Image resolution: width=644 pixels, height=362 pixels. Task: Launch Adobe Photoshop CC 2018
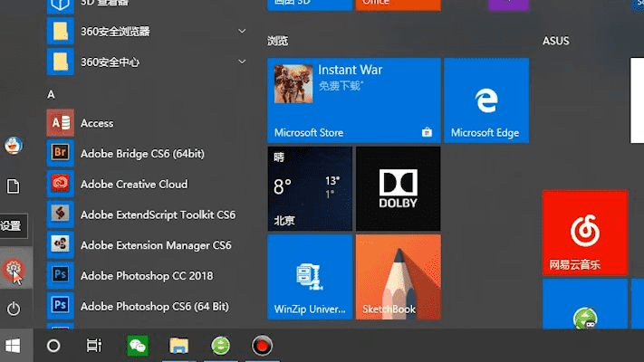pyautogui.click(x=147, y=275)
